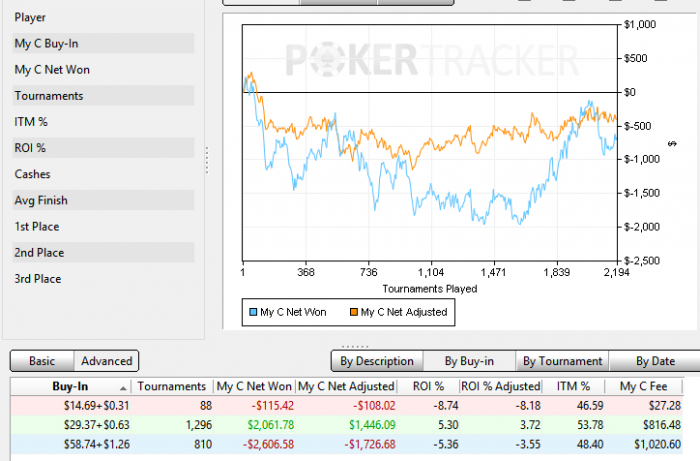The width and height of the screenshot is (700, 461).
Task: Select the $14.69+$0.31 buy-in row
Action: (x=347, y=406)
